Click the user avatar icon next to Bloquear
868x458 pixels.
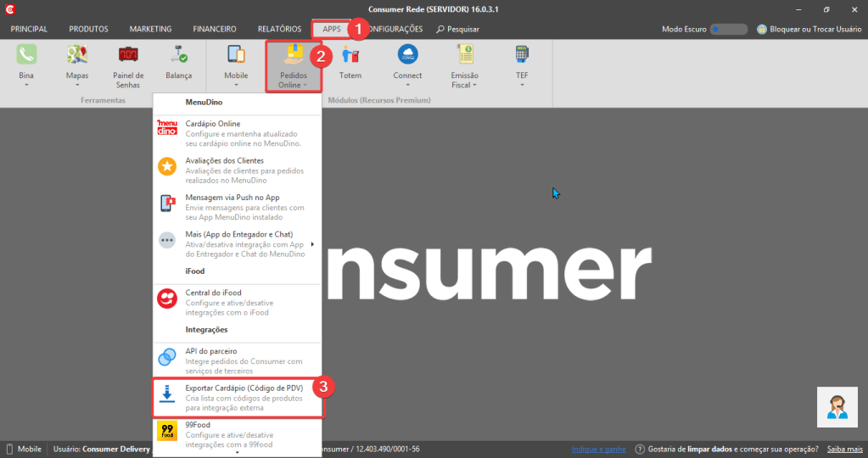click(x=762, y=29)
